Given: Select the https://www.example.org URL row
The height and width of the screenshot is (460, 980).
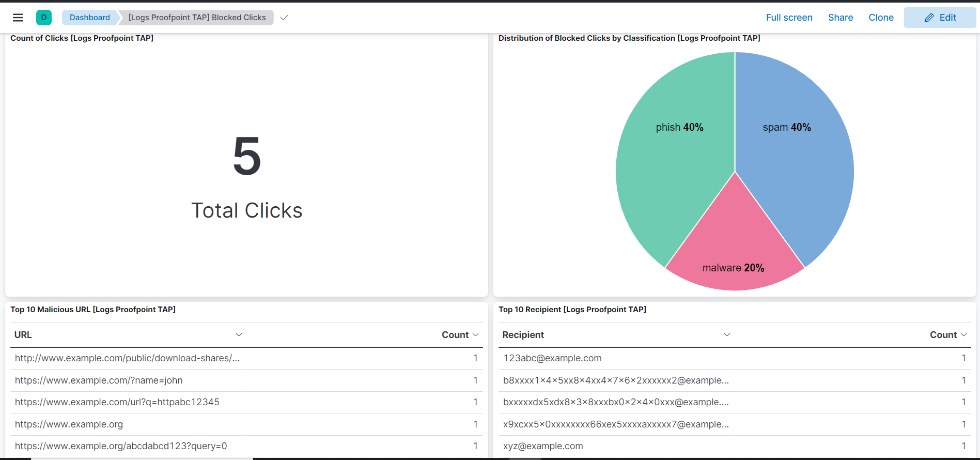Looking at the screenshot, I should (69, 424).
